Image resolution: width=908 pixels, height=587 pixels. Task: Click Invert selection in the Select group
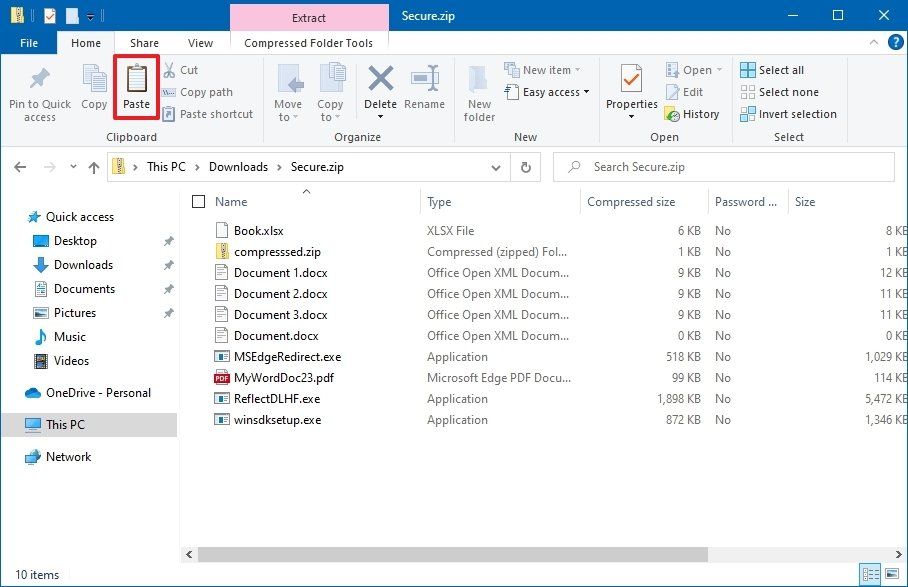point(789,113)
